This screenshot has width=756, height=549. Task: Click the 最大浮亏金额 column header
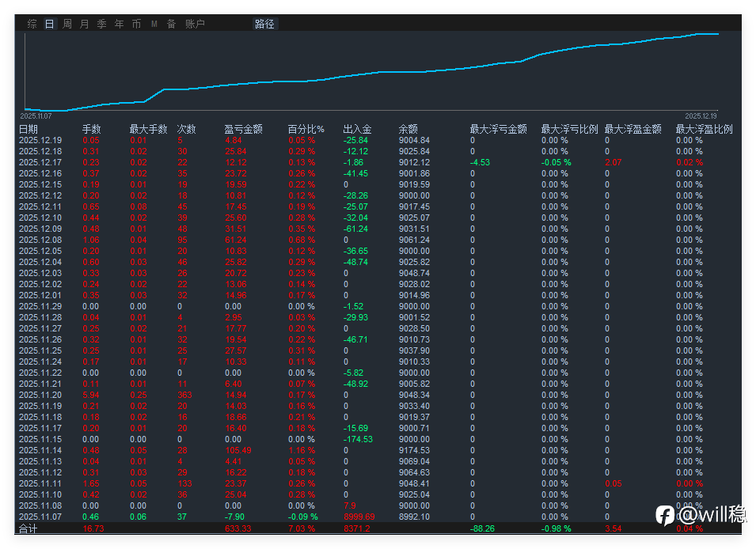498,129
